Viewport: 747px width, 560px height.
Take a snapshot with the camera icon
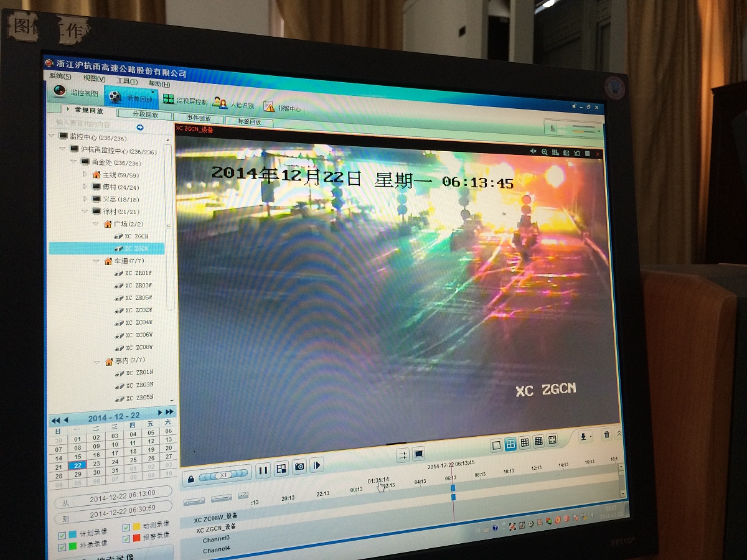coord(299,467)
